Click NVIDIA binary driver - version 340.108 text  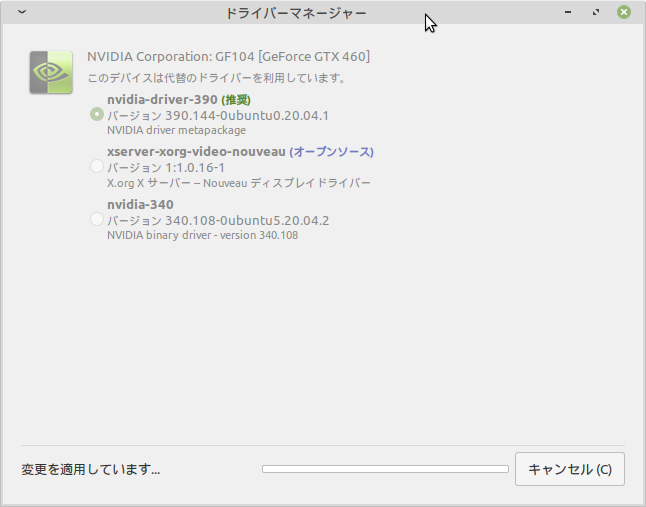202,235
